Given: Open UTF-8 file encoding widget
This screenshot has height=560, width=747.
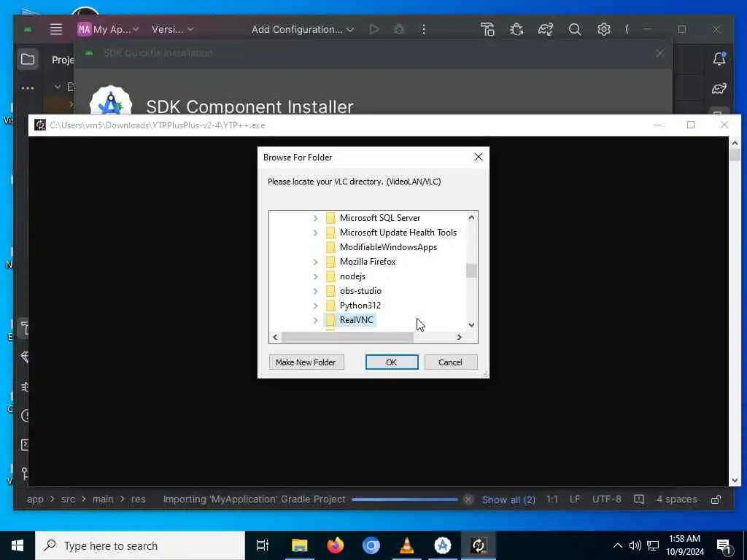Looking at the screenshot, I should coord(606,499).
